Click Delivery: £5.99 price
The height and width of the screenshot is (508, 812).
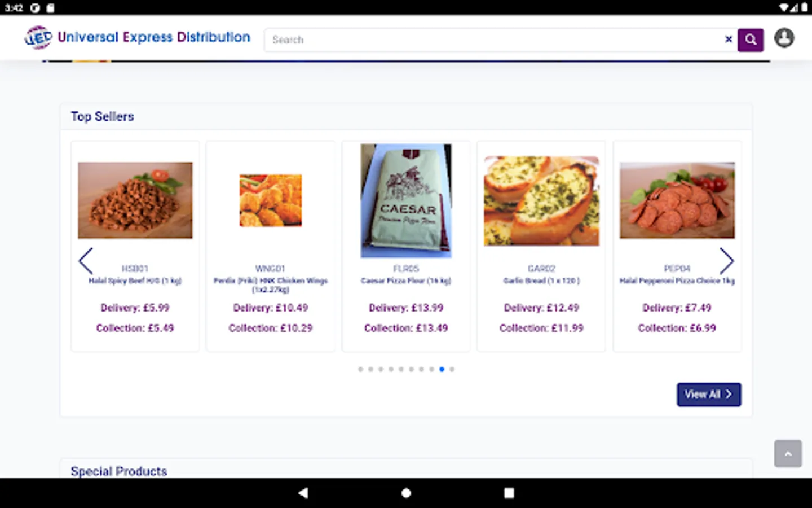coord(135,308)
